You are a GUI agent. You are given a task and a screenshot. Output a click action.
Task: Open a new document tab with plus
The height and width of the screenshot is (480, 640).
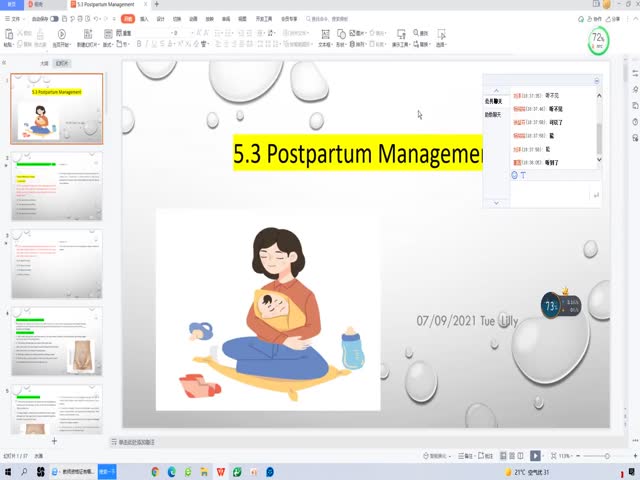point(157,4)
